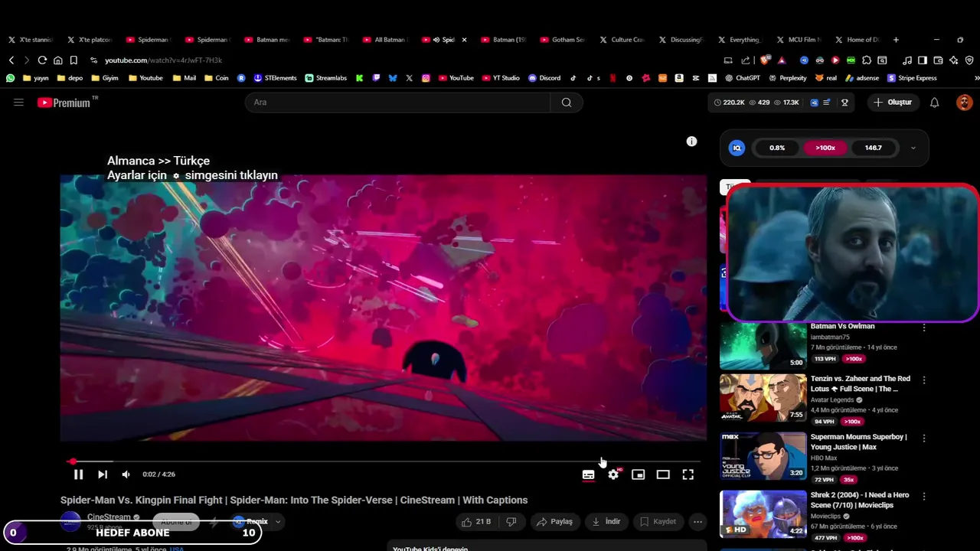This screenshot has width=980, height=551.
Task: Open options menu for Superman Mourns Superboy
Action: click(x=924, y=439)
